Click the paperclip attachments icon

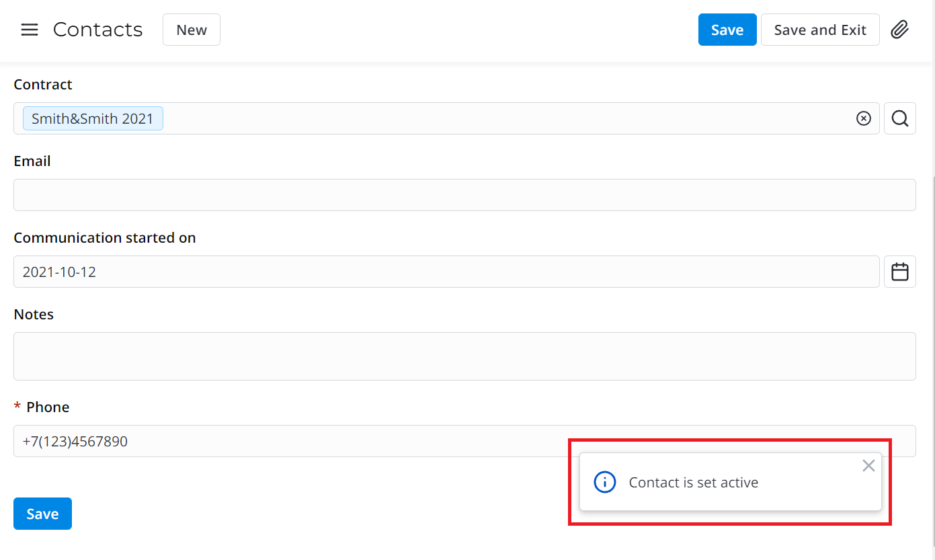tap(899, 30)
